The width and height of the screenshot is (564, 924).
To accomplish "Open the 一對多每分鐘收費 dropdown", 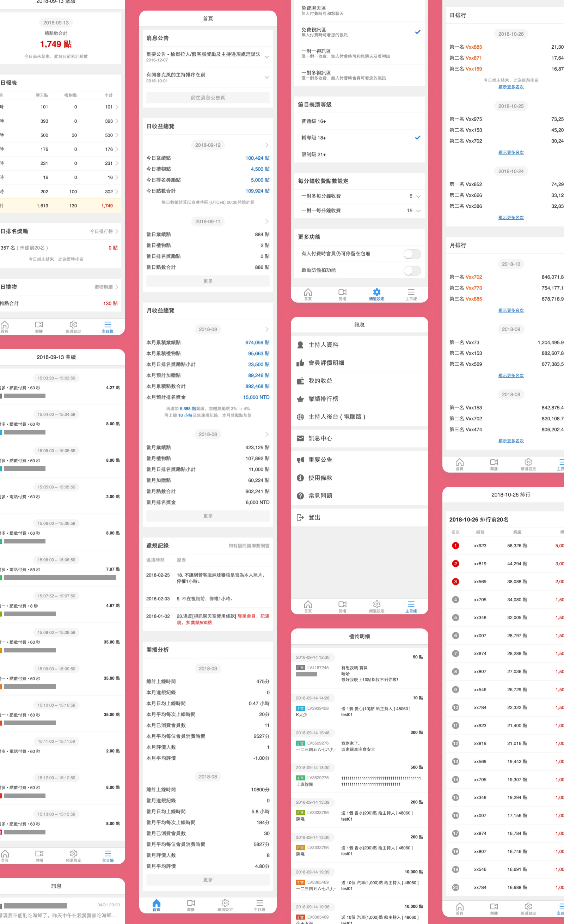I will (x=418, y=196).
